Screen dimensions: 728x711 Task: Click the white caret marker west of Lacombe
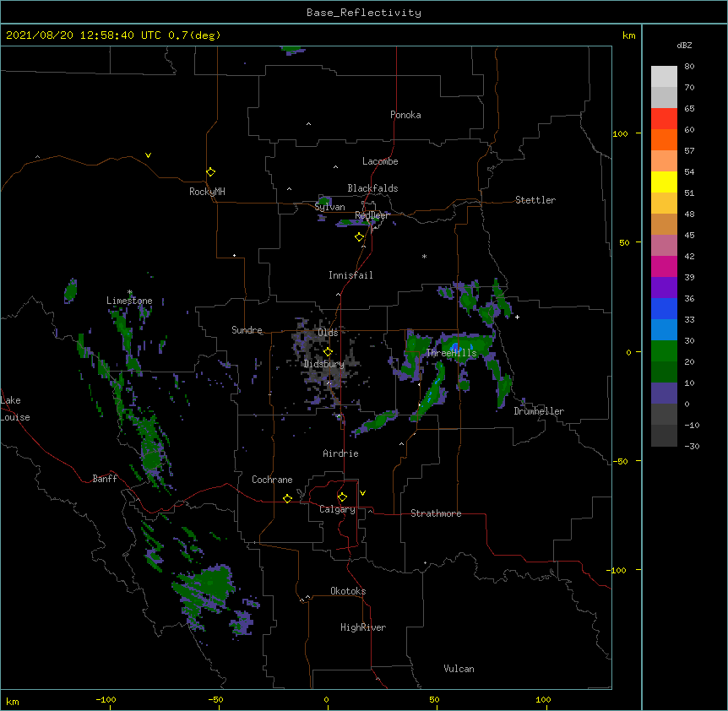click(x=335, y=166)
